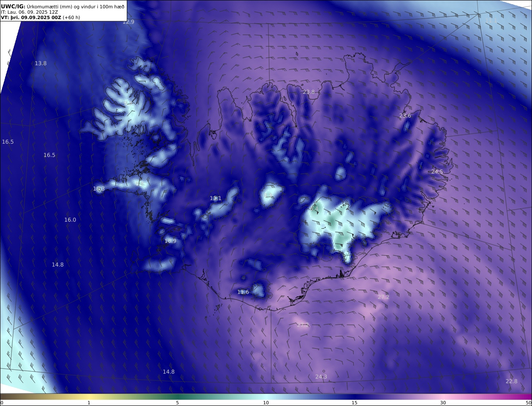Click the 24.5 value label
532x406 pixels.
tap(437, 171)
